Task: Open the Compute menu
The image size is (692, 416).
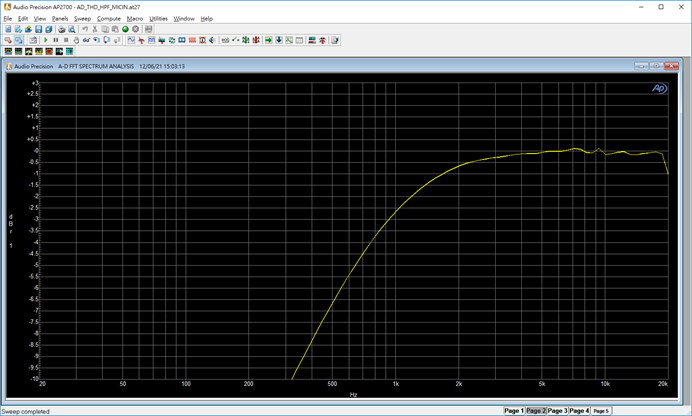Action: point(108,18)
